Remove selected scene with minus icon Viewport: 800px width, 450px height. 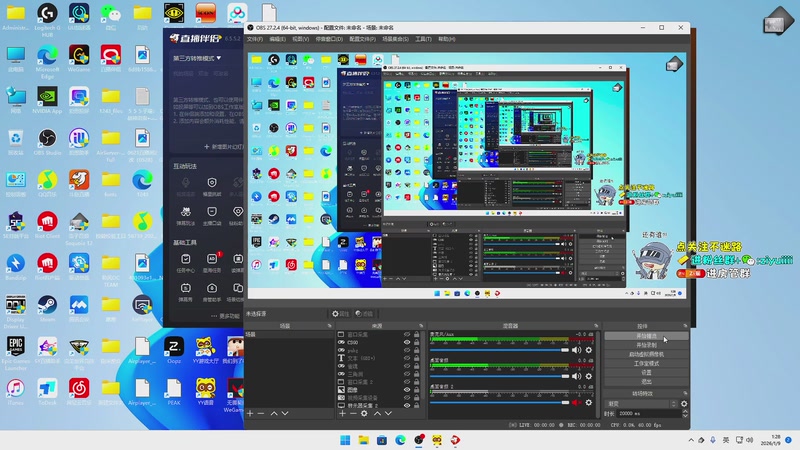pos(261,413)
